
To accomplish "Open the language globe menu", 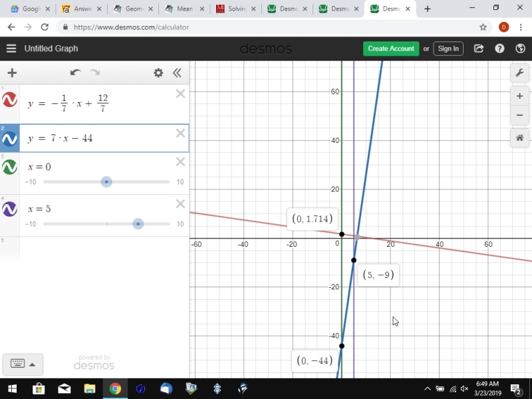I will (520, 49).
